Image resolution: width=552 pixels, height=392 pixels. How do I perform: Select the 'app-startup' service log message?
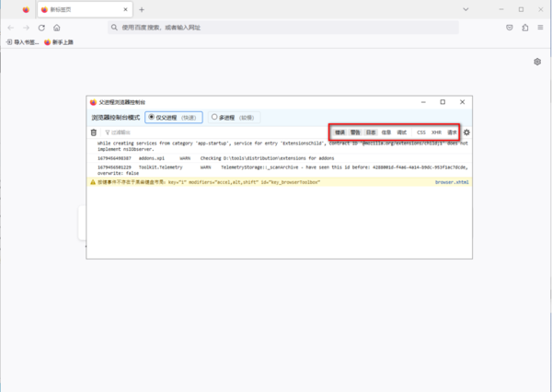279,146
